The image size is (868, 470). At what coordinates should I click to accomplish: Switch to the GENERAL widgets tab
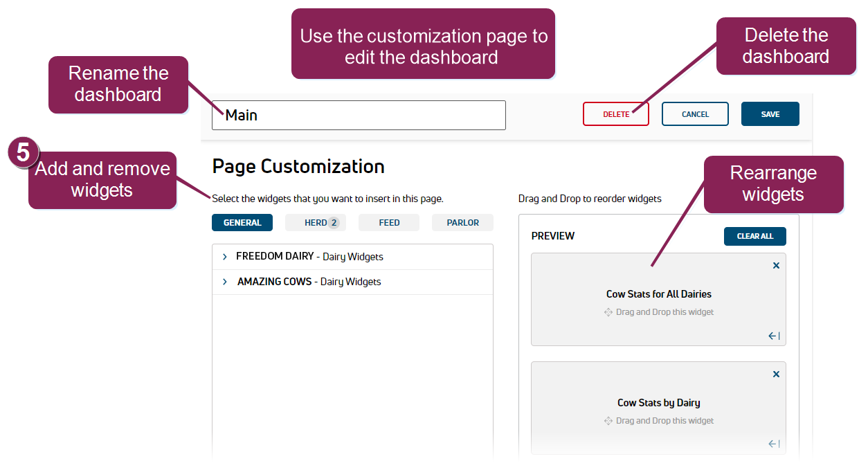click(242, 223)
